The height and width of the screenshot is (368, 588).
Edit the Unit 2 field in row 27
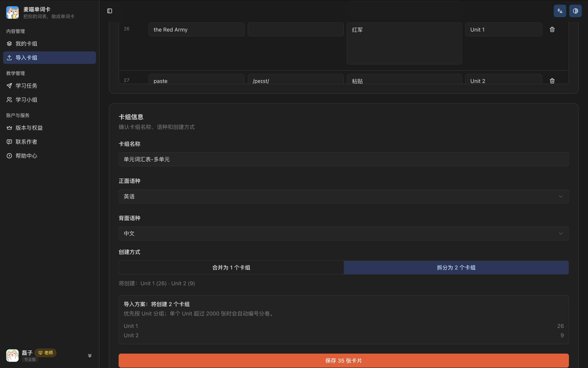(x=503, y=79)
